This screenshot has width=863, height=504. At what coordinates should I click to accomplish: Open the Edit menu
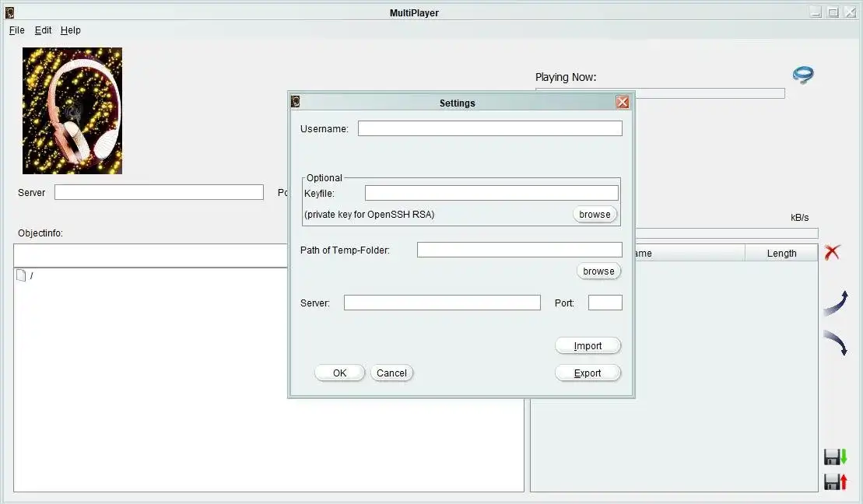pos(43,30)
